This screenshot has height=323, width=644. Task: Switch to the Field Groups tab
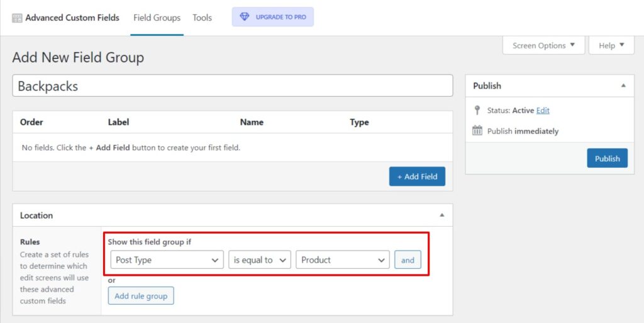[x=157, y=18]
